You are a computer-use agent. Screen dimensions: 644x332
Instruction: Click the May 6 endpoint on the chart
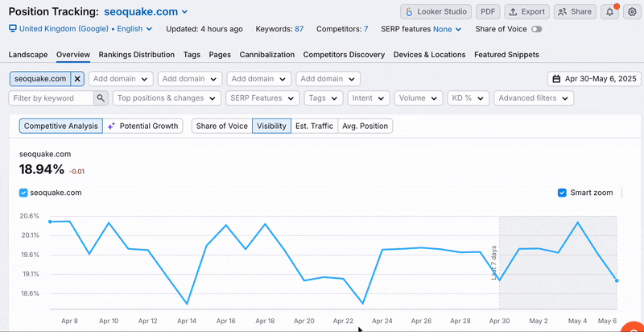(617, 280)
